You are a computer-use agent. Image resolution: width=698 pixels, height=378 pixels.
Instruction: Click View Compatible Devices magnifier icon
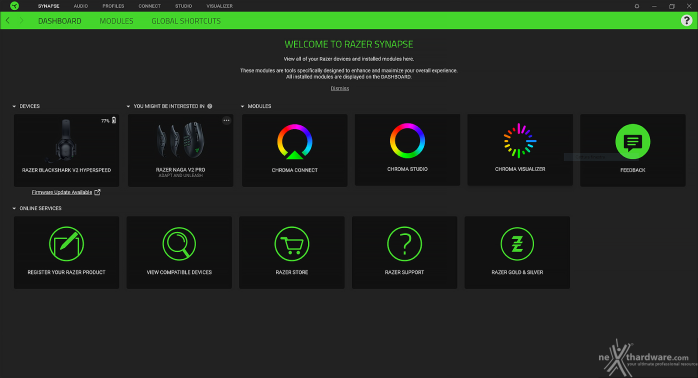[179, 244]
